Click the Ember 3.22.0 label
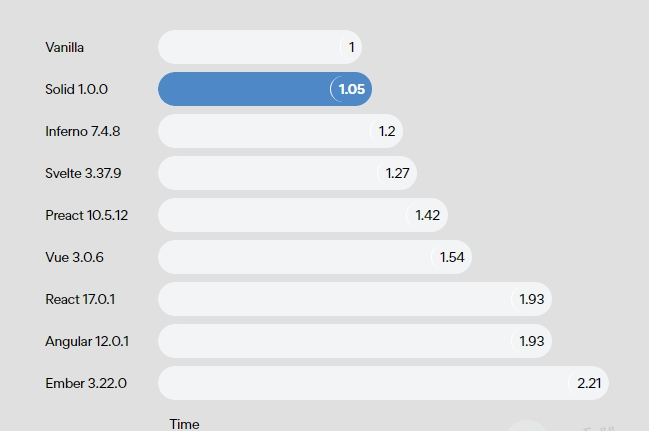This screenshot has width=649, height=431. [86, 383]
